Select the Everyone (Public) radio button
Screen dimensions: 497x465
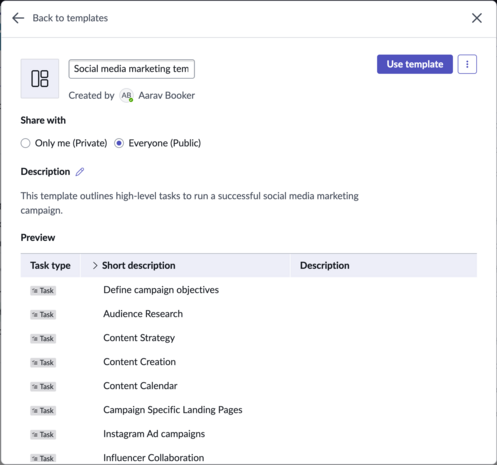point(119,143)
